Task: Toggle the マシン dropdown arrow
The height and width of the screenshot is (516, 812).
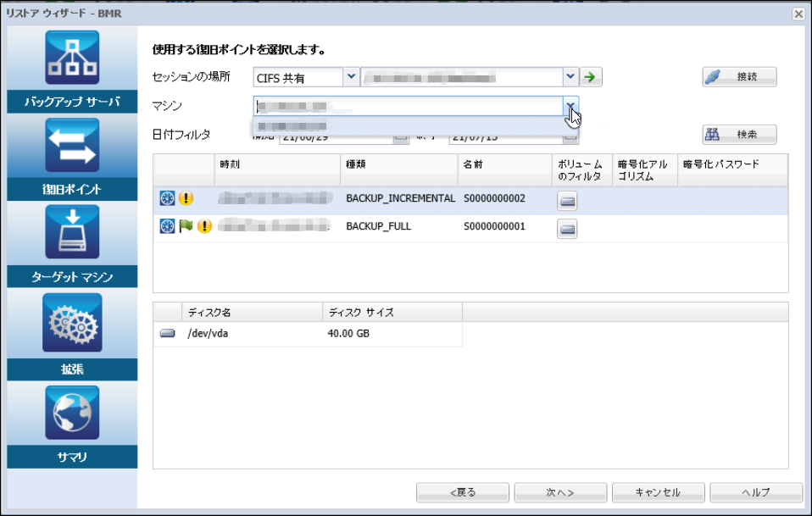Action: tap(570, 106)
